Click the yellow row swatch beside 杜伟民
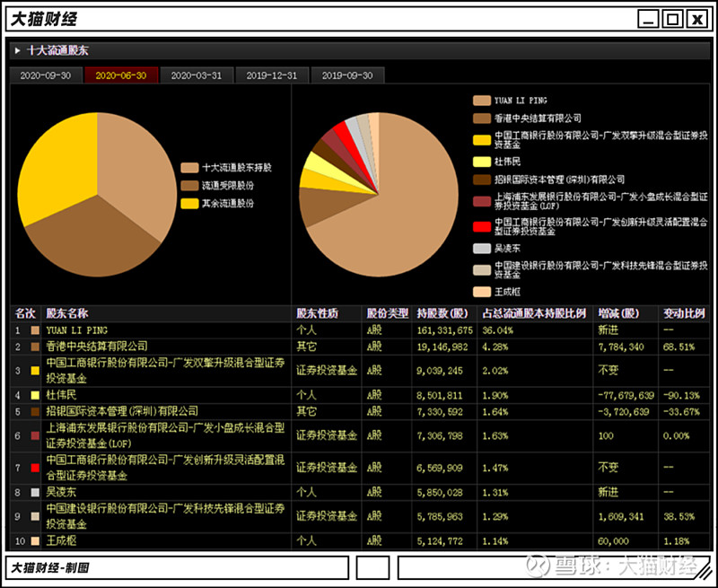The width and height of the screenshot is (718, 588). point(35,396)
